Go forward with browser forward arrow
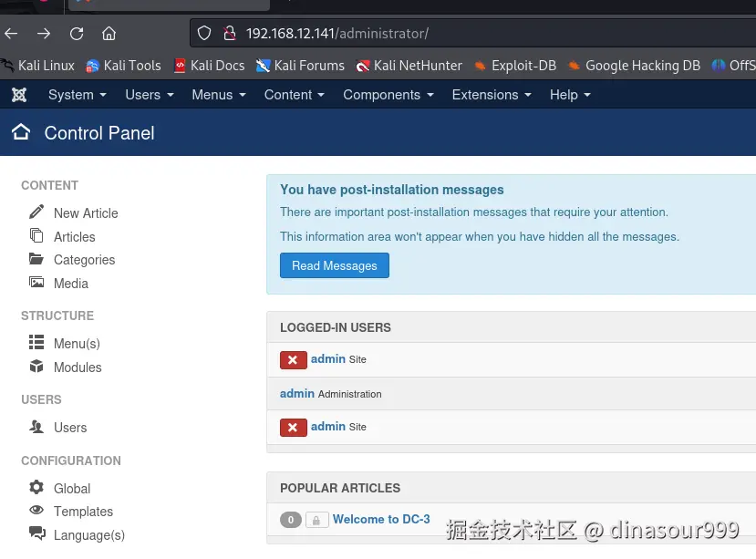Viewport: 756px width, 559px height. coord(44,33)
